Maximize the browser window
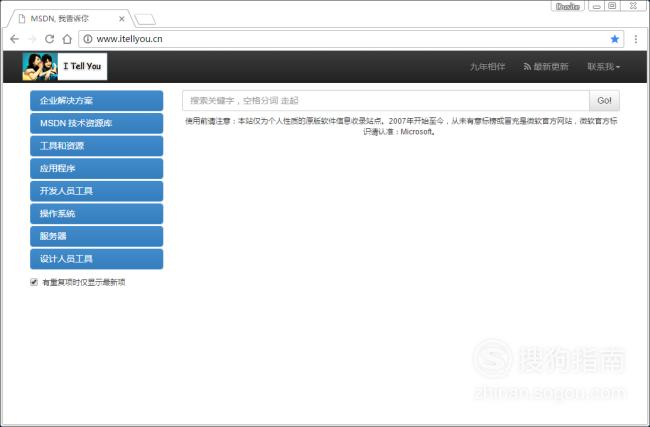The height and width of the screenshot is (427, 650). click(612, 6)
